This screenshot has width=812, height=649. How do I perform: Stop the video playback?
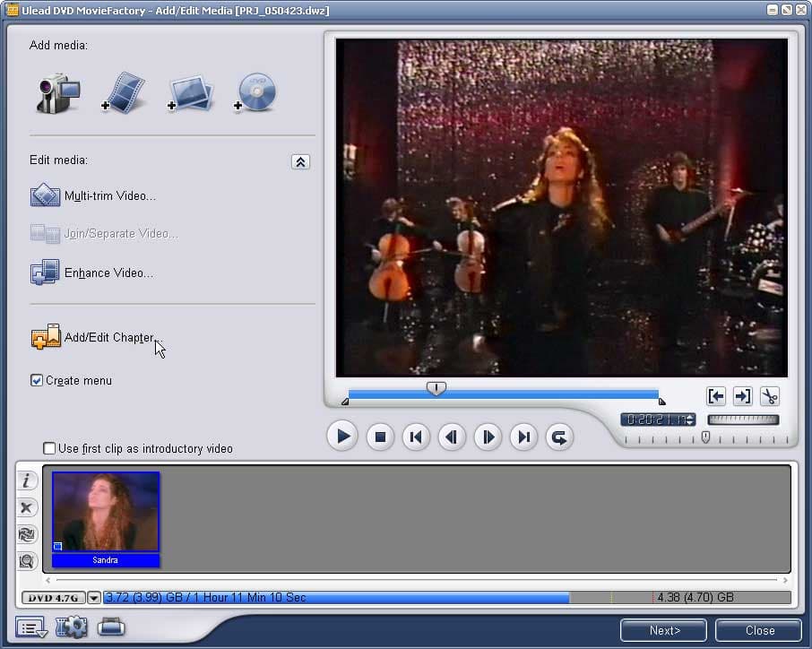[380, 437]
